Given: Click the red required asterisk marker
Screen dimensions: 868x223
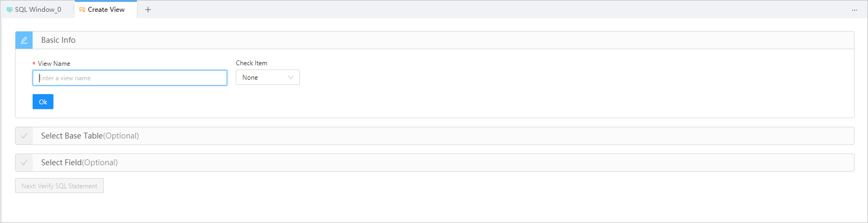Looking at the screenshot, I should 34,64.
